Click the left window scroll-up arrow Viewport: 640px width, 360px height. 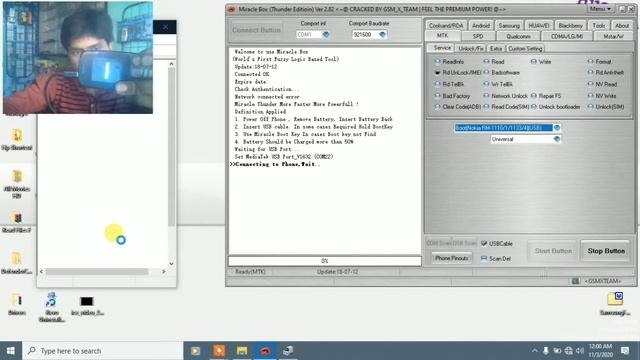click(x=171, y=64)
